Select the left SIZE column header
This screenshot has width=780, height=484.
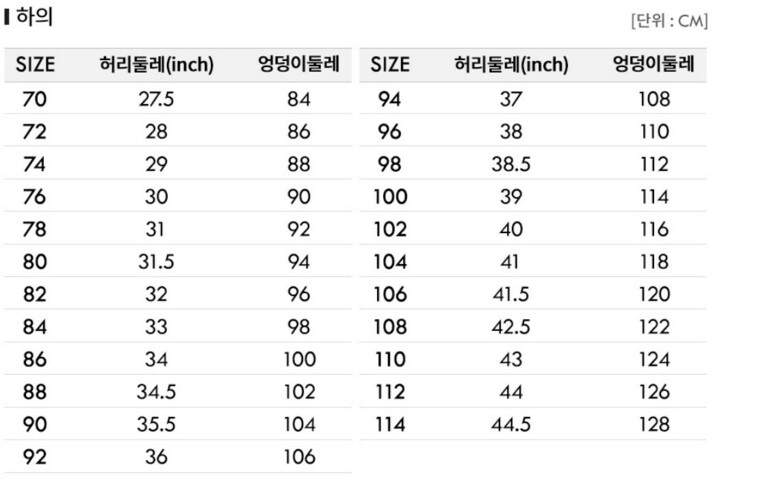pos(35,66)
